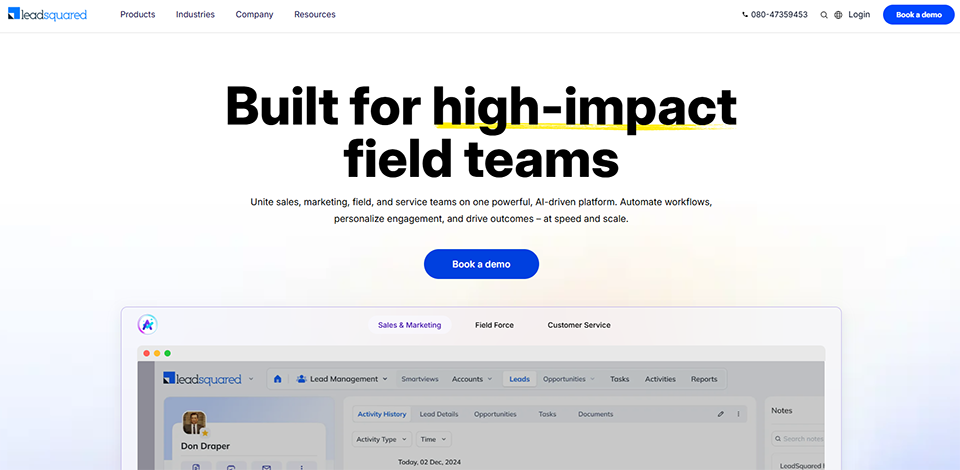This screenshot has width=960, height=470.
Task: Click Don Draper's profile photo
Action: pos(193,423)
